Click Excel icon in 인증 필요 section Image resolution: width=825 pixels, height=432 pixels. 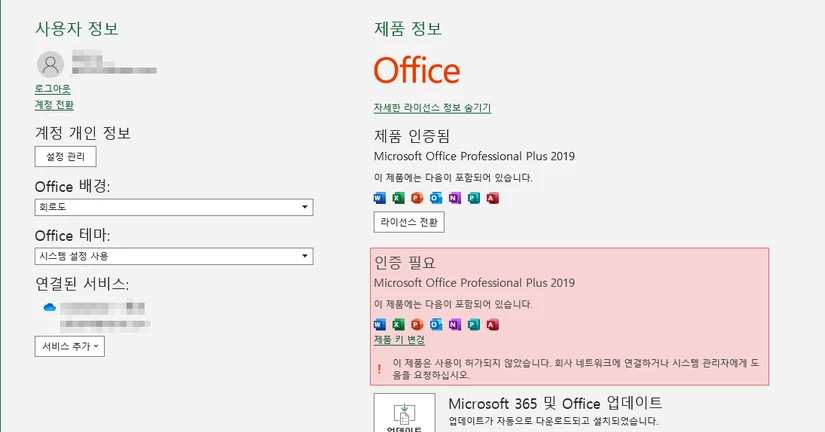click(x=398, y=324)
